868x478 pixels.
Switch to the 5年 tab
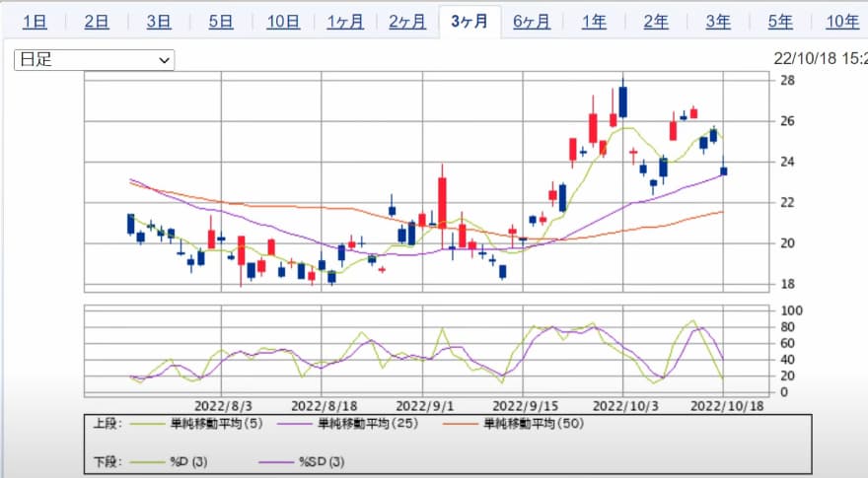(780, 22)
